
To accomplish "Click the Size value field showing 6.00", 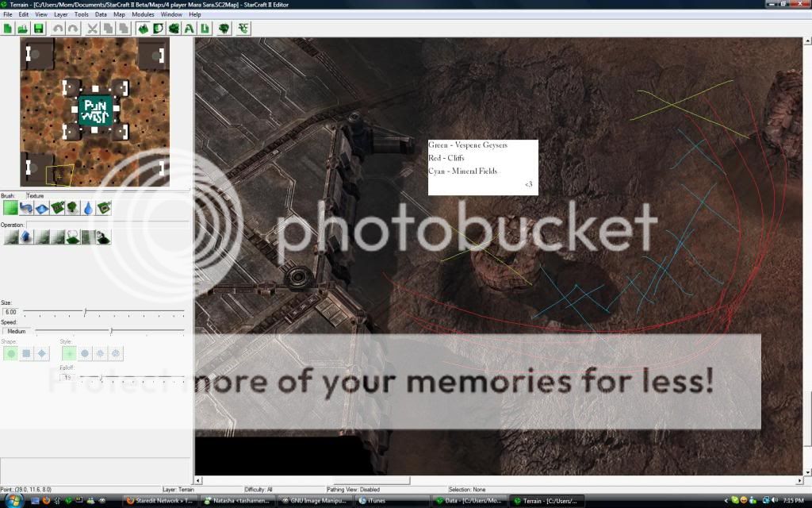I will 11,312.
